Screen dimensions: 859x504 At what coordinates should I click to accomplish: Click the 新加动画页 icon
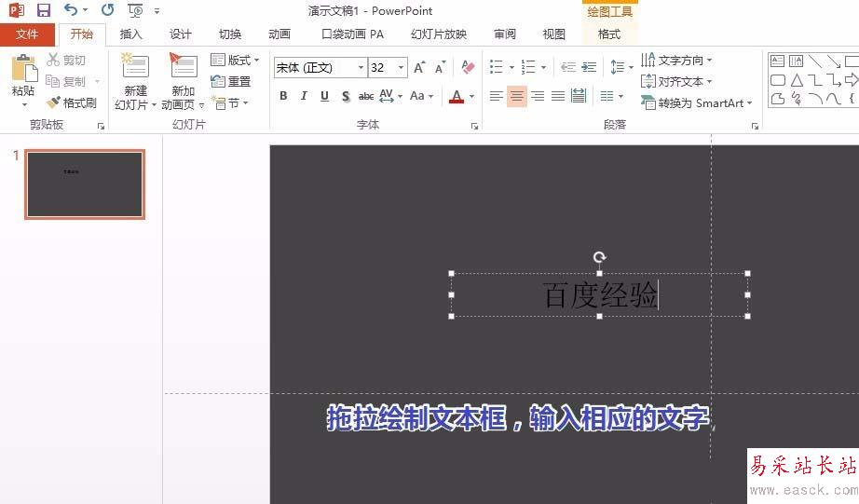[183, 67]
